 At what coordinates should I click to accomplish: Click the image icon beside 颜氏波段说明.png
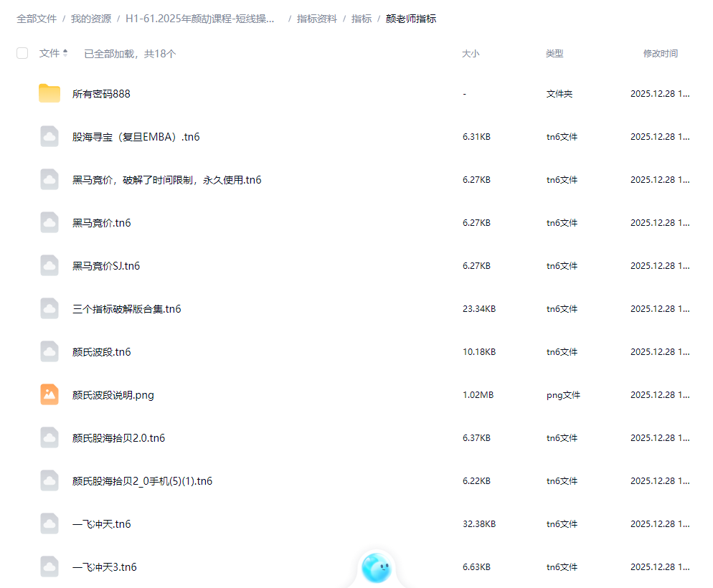(x=49, y=394)
